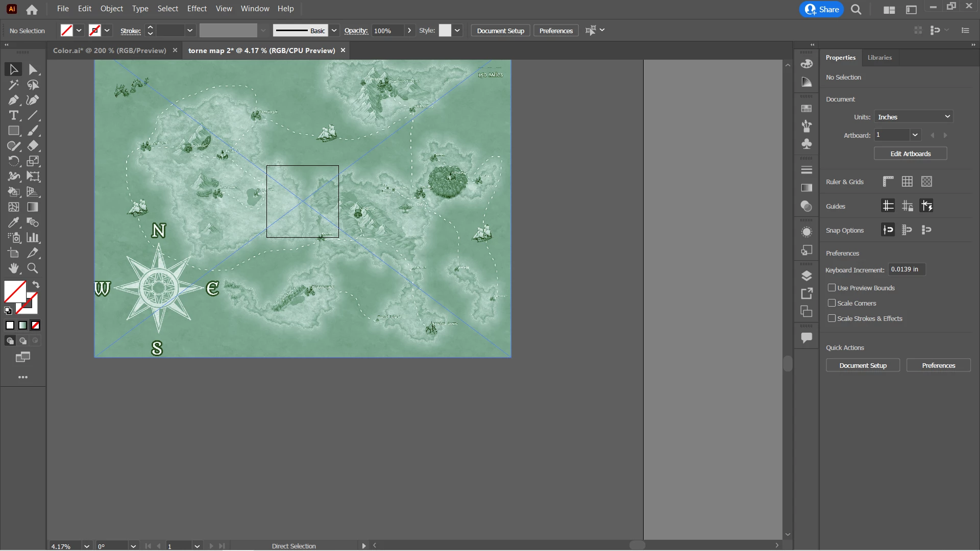Toggle Scale Strokes & Effects checkbox

(x=832, y=318)
